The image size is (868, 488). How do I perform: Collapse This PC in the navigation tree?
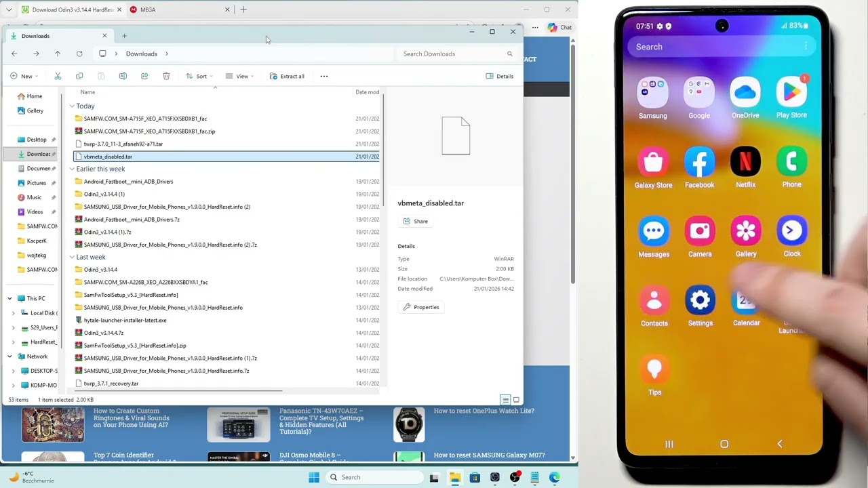coord(9,298)
